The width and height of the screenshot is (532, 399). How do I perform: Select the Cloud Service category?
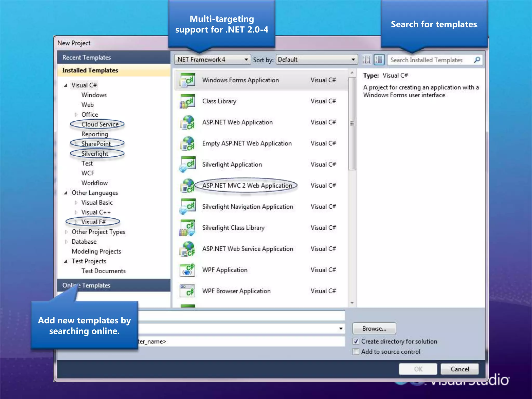point(100,124)
